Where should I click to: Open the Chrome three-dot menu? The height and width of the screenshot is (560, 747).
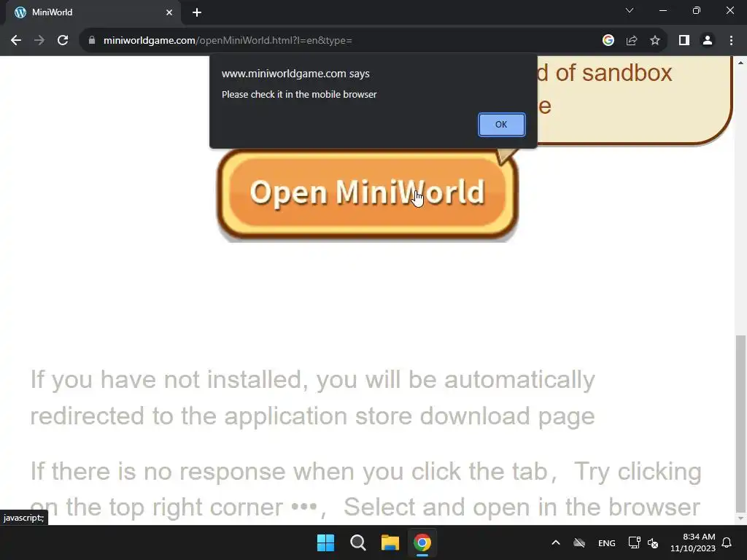click(x=731, y=41)
